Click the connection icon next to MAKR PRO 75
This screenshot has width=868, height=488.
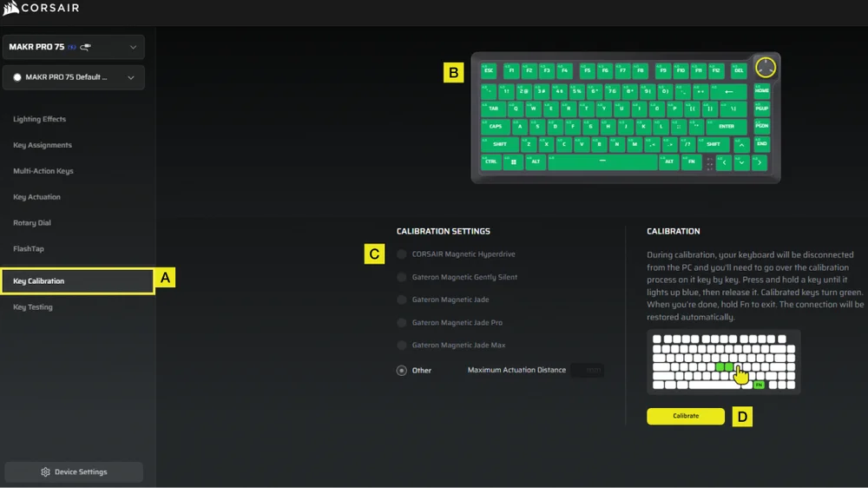(x=85, y=47)
